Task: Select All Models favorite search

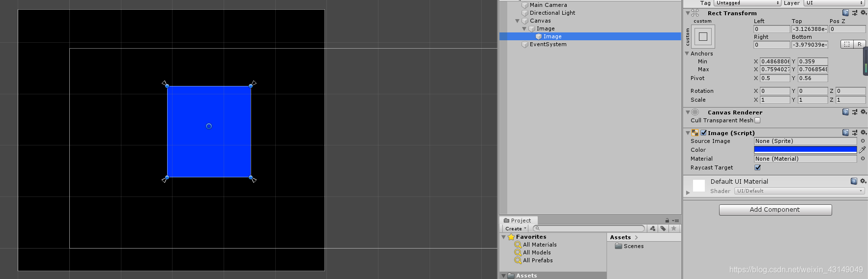Action: pyautogui.click(x=537, y=252)
